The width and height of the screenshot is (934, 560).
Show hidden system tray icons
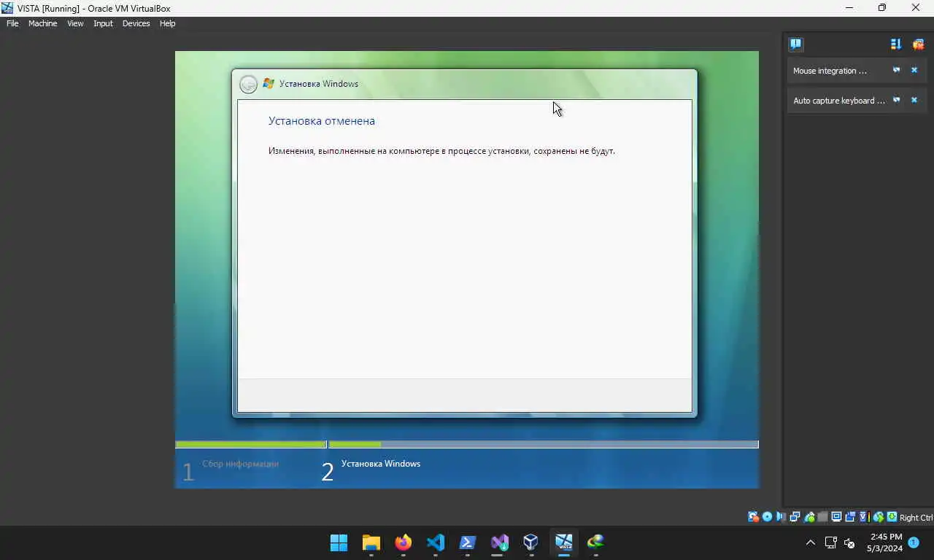click(811, 542)
